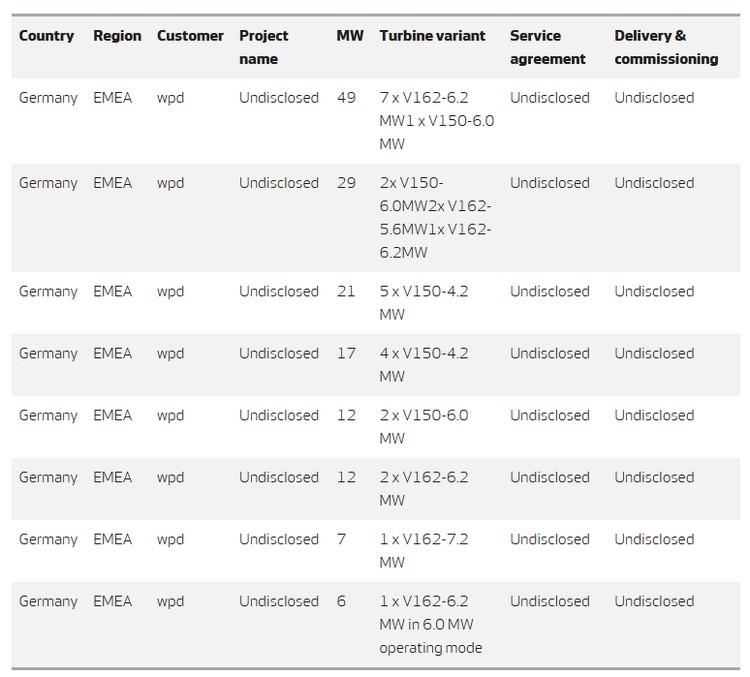Click the Region column header
Screen dimensions: 750x677
click(117, 36)
